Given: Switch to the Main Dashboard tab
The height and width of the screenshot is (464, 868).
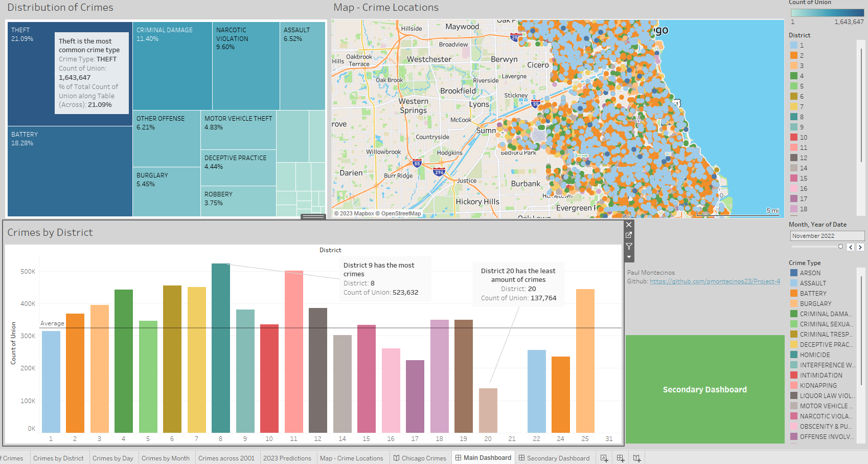Looking at the screenshot, I should pos(483,457).
